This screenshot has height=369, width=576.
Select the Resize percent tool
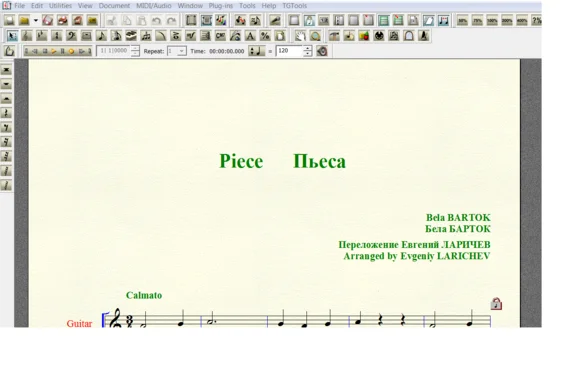[x=265, y=36]
